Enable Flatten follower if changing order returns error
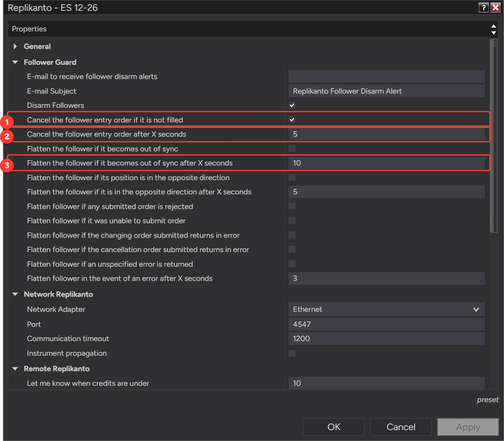 (292, 235)
